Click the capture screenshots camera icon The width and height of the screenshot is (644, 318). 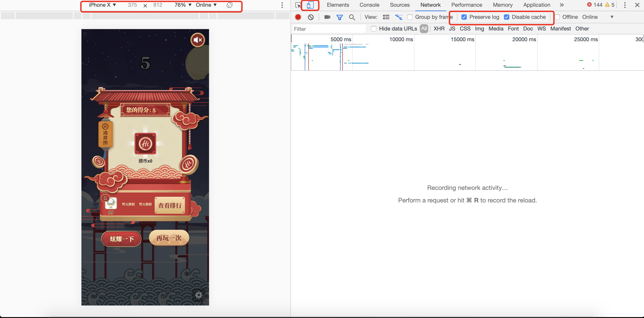tap(327, 17)
